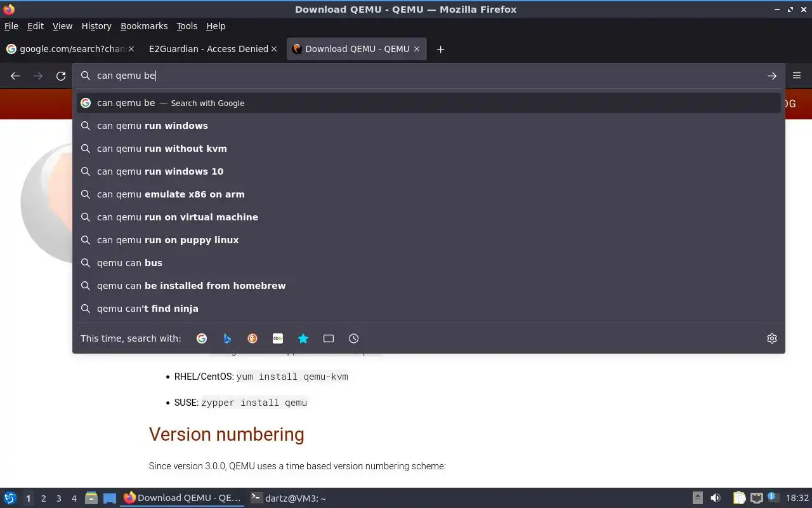
Task: Close the Download QEMU tab
Action: [x=416, y=49]
